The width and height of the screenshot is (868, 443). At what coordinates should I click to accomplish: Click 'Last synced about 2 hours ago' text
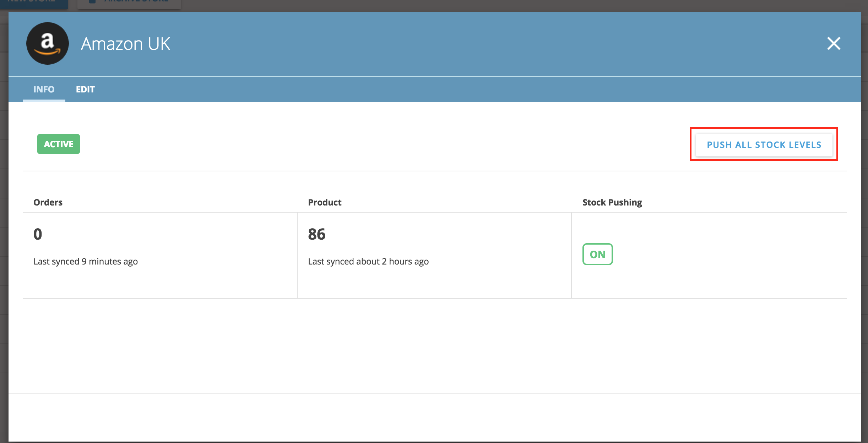pyautogui.click(x=368, y=262)
